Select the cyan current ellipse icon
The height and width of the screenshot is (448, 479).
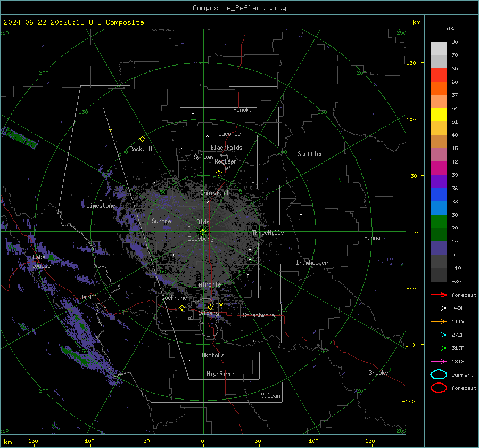[x=439, y=374]
